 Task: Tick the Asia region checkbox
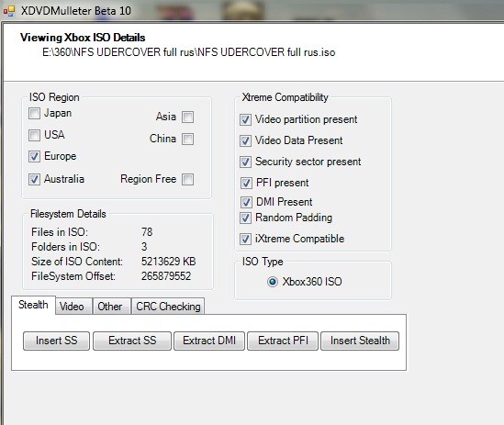coord(187,117)
